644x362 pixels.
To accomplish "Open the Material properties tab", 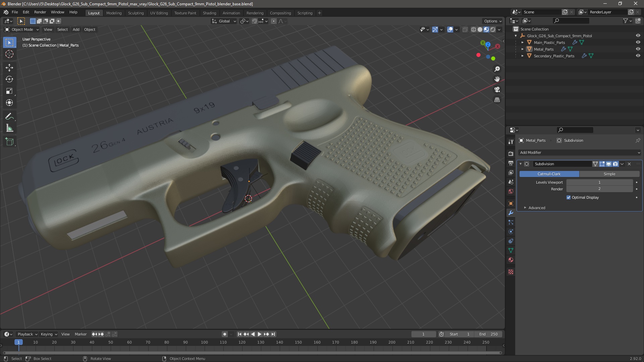I will (511, 260).
